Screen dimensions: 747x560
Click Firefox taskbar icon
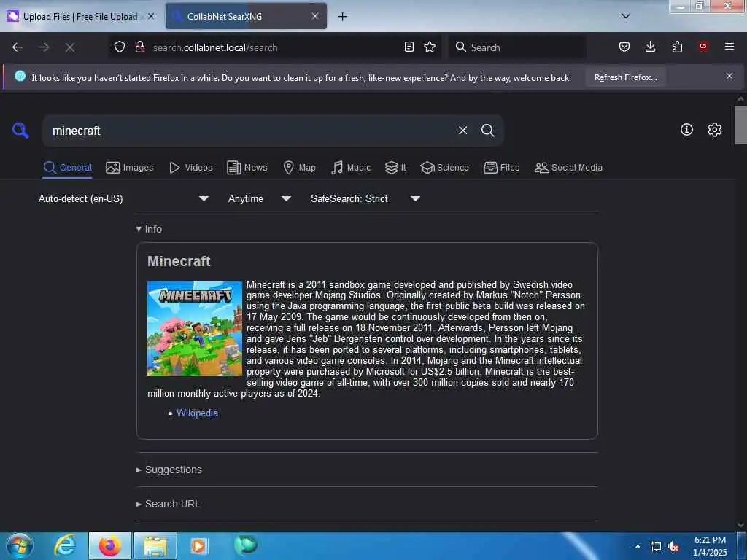tap(109, 545)
